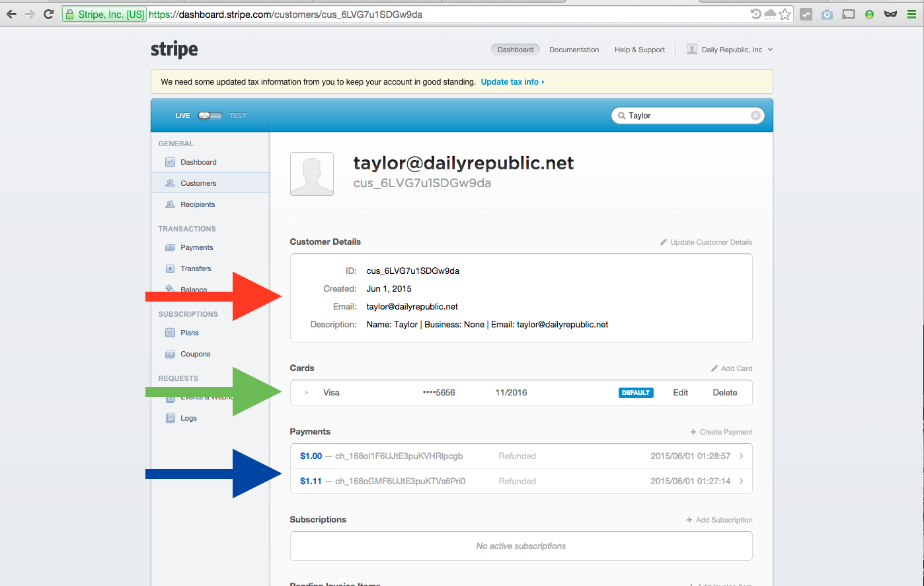
Task: Expand the $1.11 payment row chevron
Action: [741, 481]
